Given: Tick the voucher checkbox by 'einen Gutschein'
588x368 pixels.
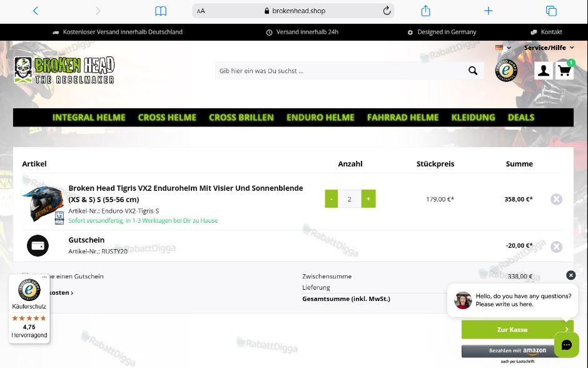Looking at the screenshot, I should pyautogui.click(x=25, y=276).
